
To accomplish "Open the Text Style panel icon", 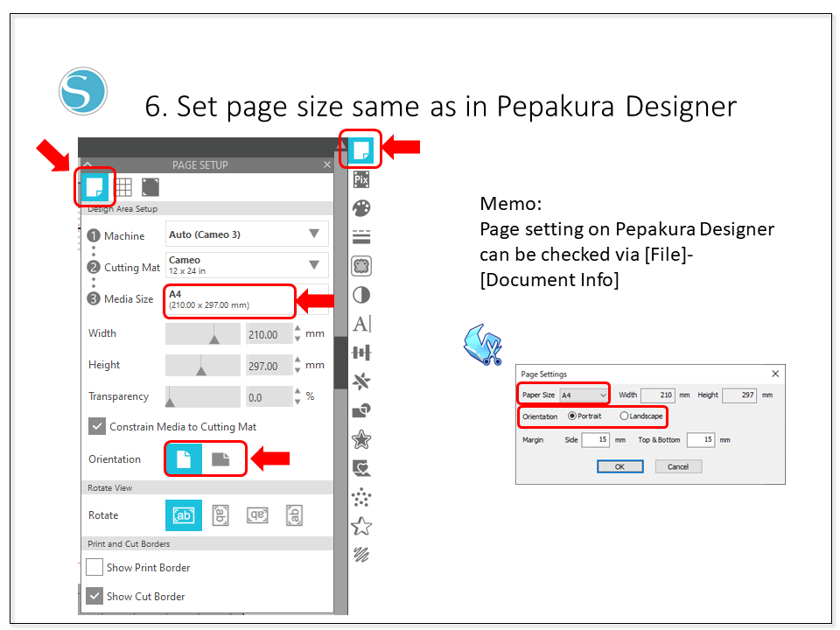I will click(x=362, y=324).
